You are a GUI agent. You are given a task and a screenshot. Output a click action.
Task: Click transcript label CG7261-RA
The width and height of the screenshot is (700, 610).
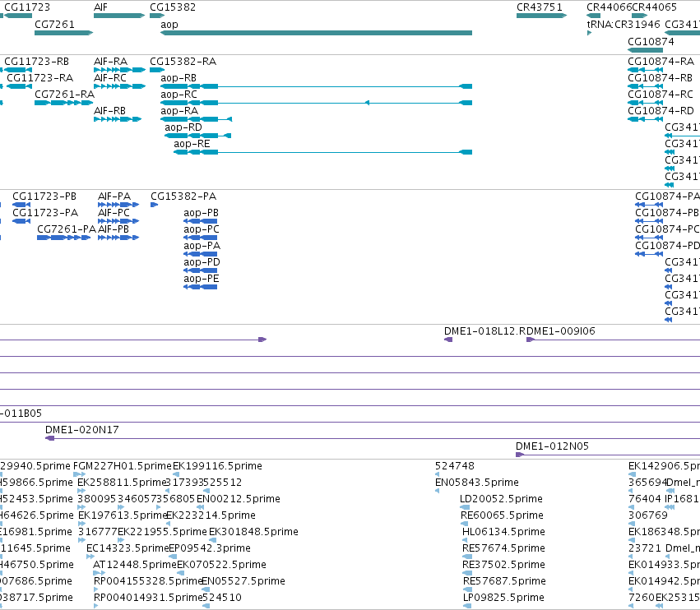coord(65,95)
